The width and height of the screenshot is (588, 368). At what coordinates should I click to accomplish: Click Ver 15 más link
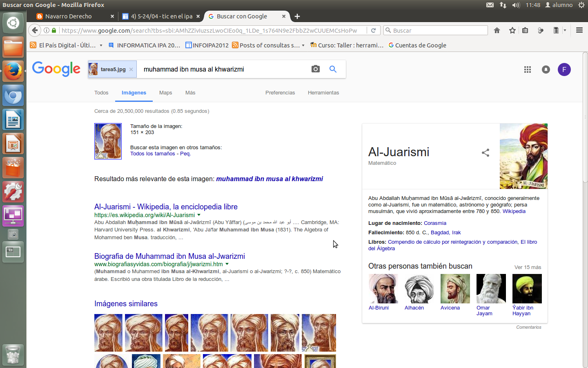528,267
